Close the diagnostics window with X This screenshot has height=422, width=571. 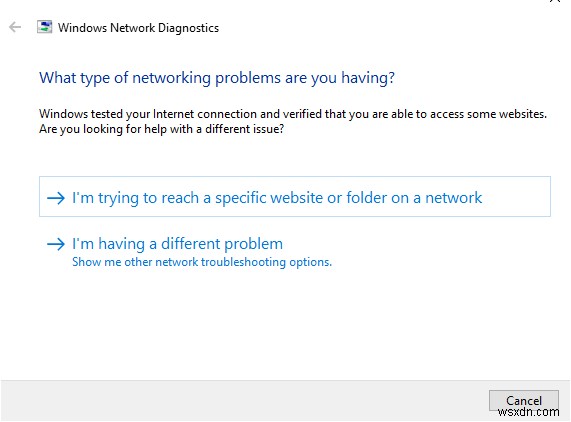[x=555, y=1]
